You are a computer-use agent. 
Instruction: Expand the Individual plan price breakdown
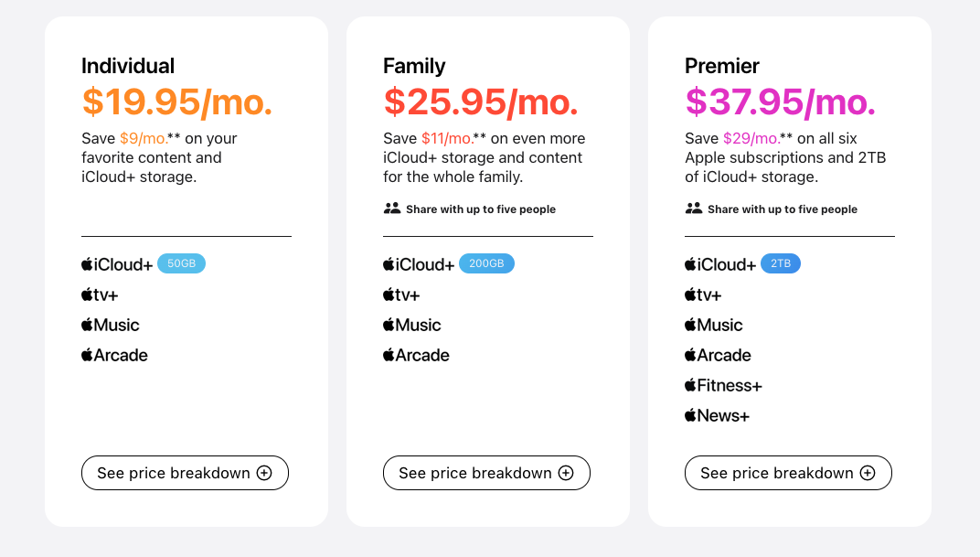coord(185,473)
